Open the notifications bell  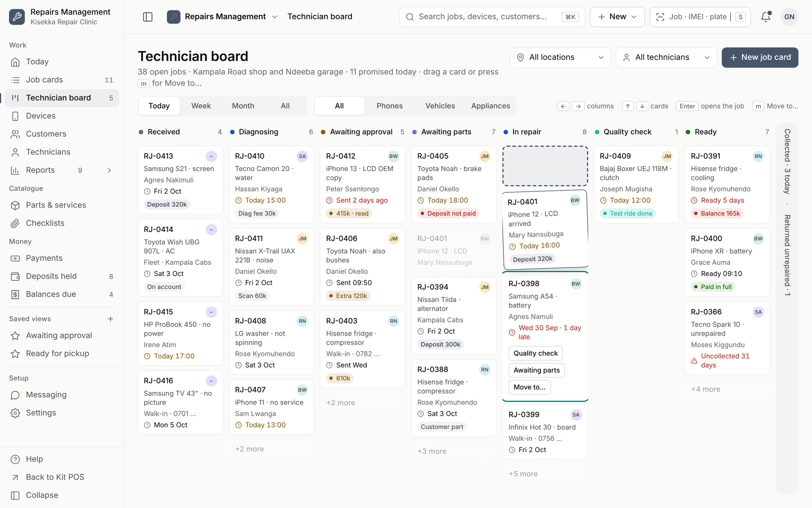765,17
